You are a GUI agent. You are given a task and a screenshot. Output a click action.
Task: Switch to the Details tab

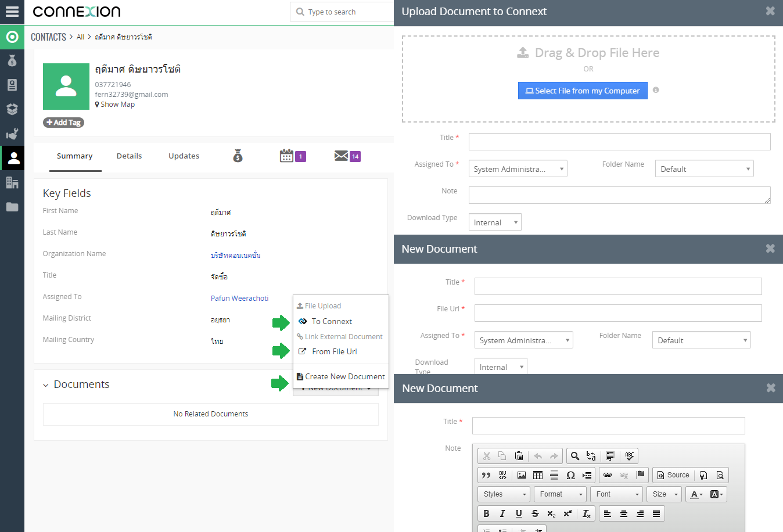click(x=129, y=156)
